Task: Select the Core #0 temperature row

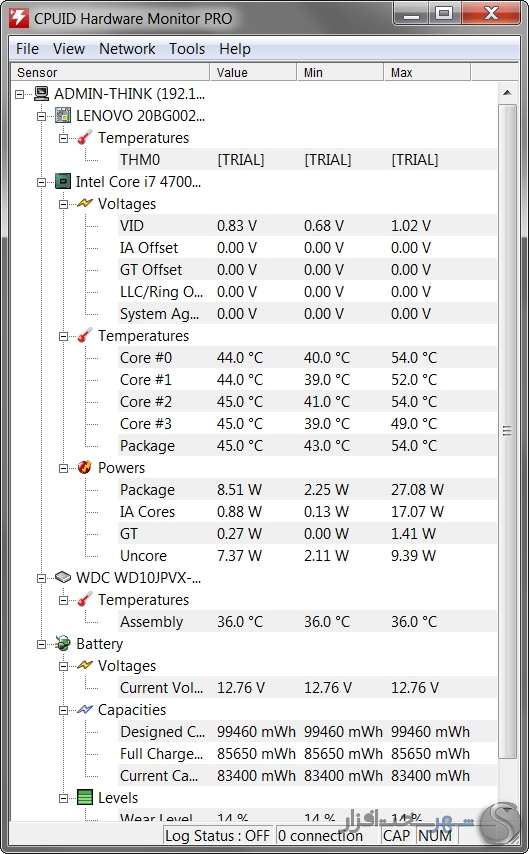Action: pos(307,358)
